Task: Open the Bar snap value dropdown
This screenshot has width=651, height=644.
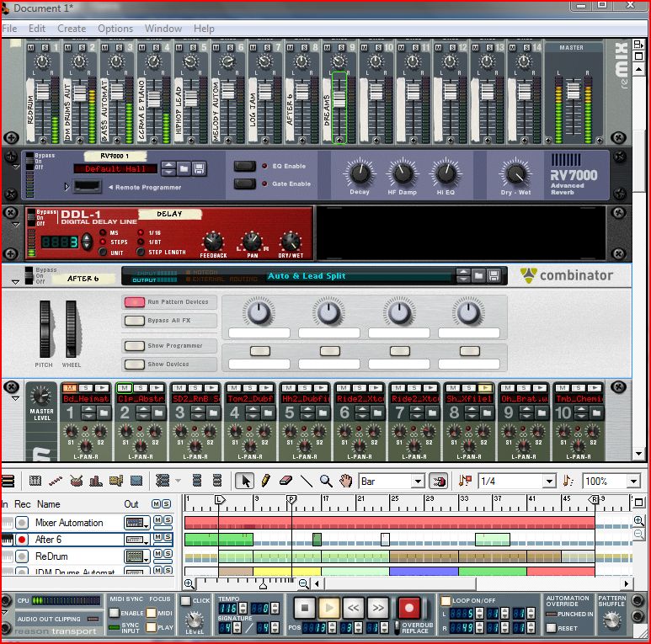Action: [x=418, y=482]
